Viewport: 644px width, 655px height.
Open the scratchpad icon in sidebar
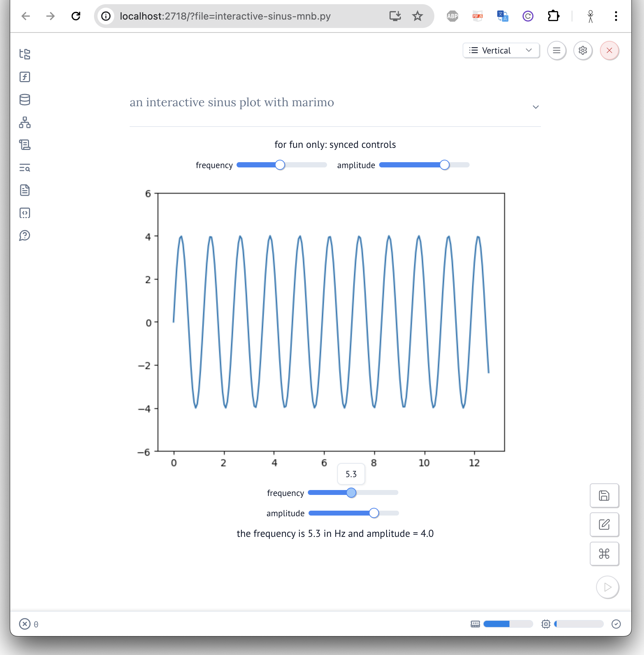tap(25, 145)
